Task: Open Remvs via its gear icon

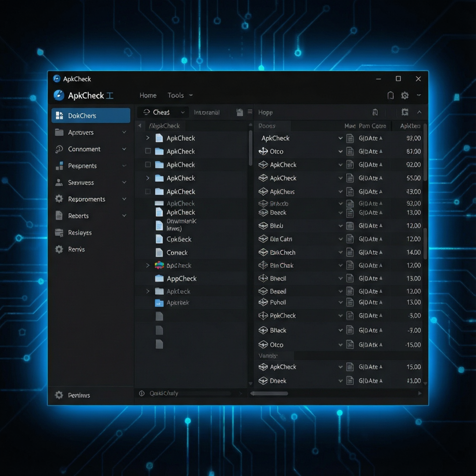Action: point(59,249)
